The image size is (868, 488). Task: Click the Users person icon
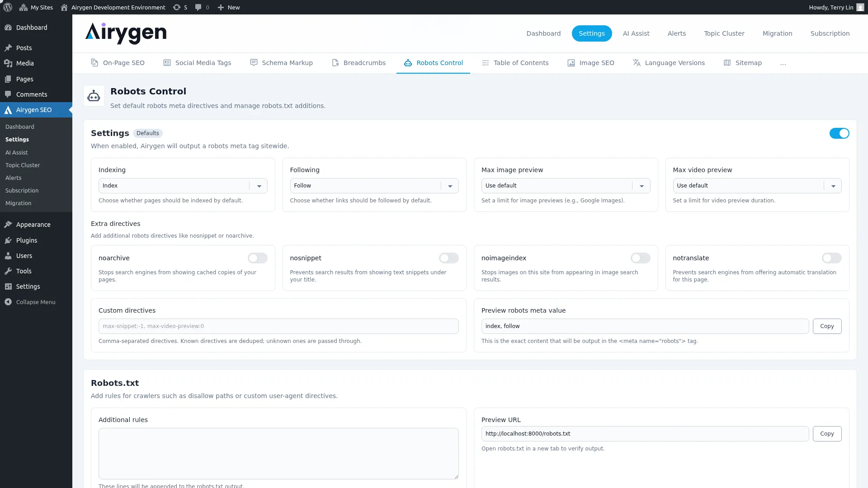(8, 256)
